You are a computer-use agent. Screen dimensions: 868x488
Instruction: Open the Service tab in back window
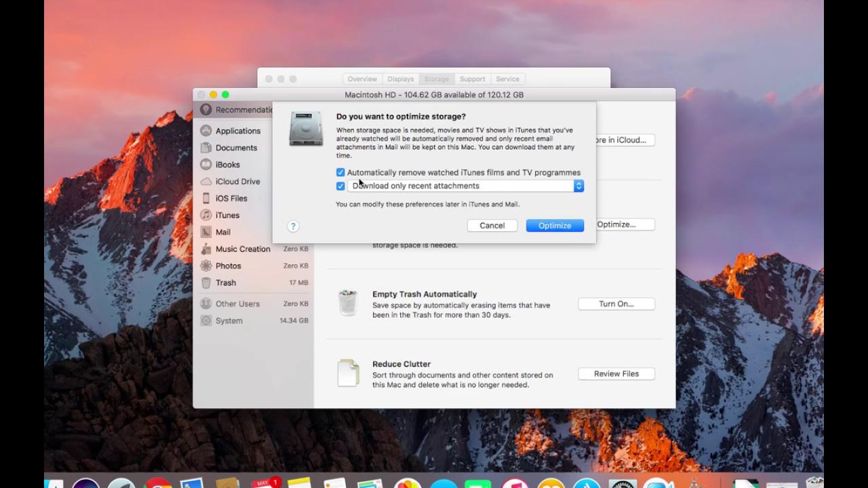[508, 79]
